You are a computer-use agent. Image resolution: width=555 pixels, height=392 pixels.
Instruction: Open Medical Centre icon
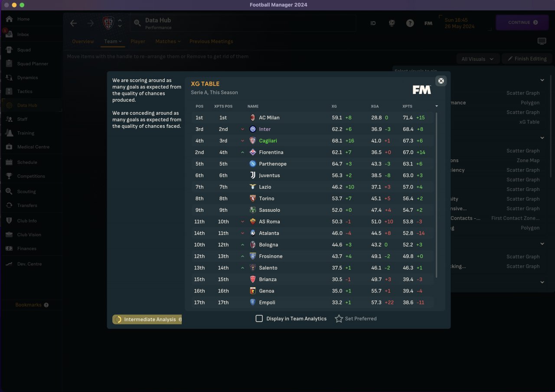click(9, 147)
